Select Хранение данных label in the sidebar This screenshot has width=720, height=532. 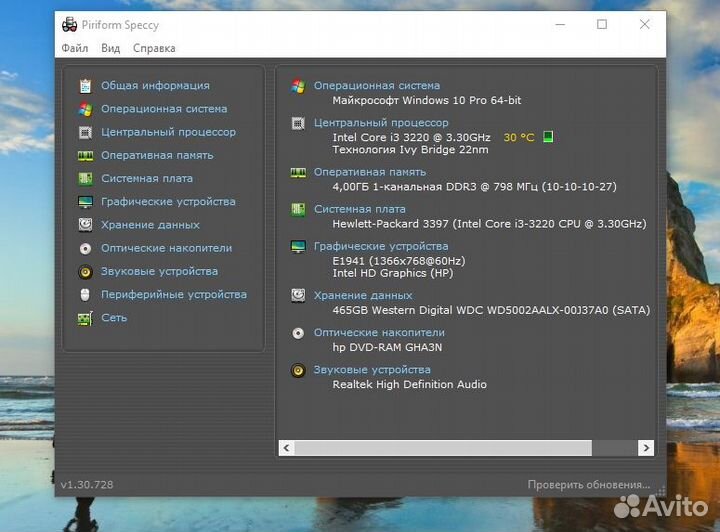click(150, 225)
